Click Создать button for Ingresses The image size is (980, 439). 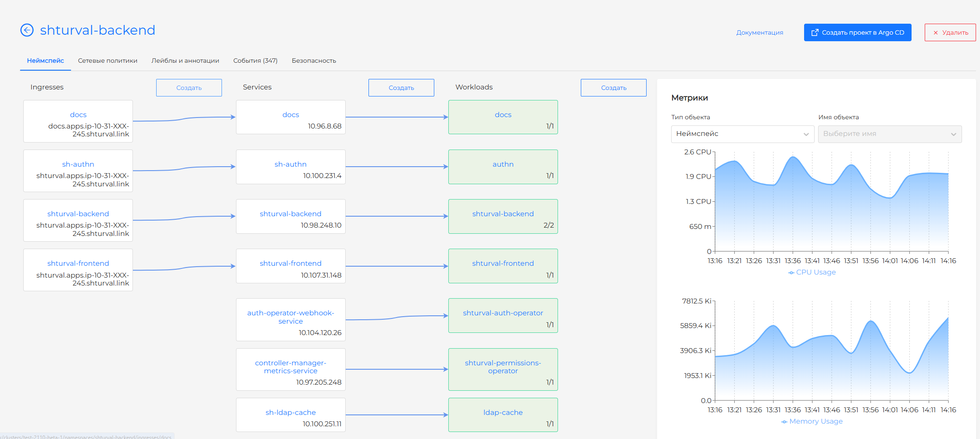(x=189, y=88)
